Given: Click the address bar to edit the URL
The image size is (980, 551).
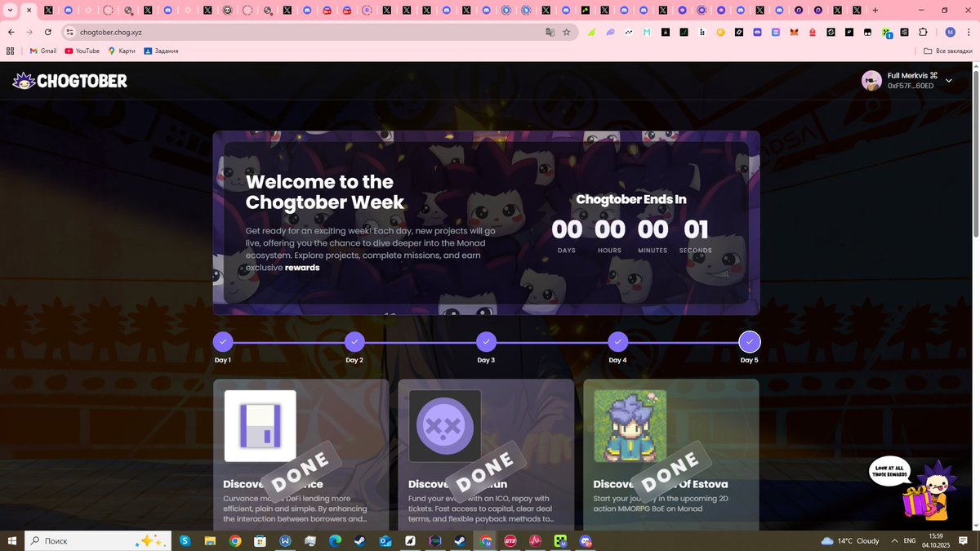Looking at the screenshot, I should pyautogui.click(x=245, y=33).
